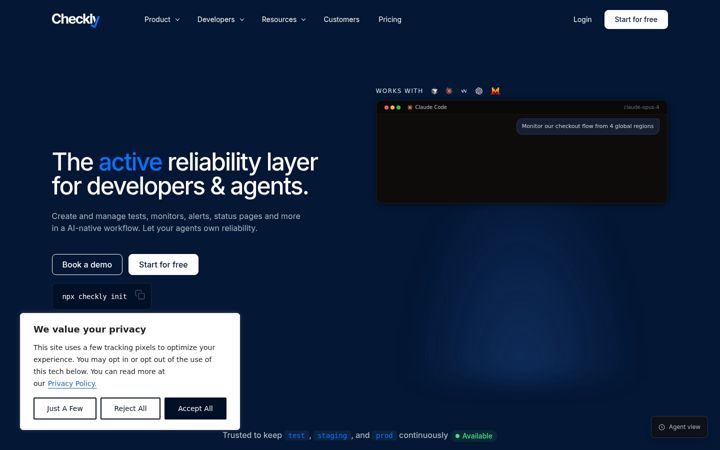Click the Checkly logo
Screen dimensions: 720x450
(76, 20)
